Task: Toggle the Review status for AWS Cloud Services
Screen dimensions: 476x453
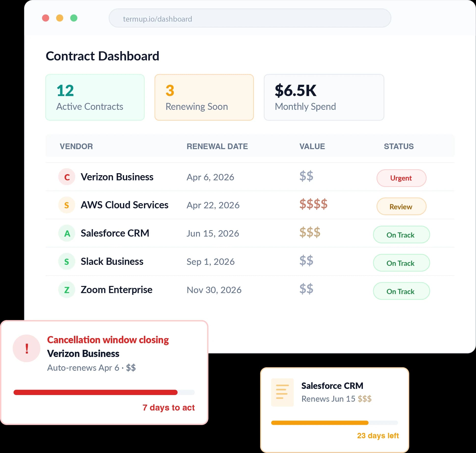Action: coord(401,206)
